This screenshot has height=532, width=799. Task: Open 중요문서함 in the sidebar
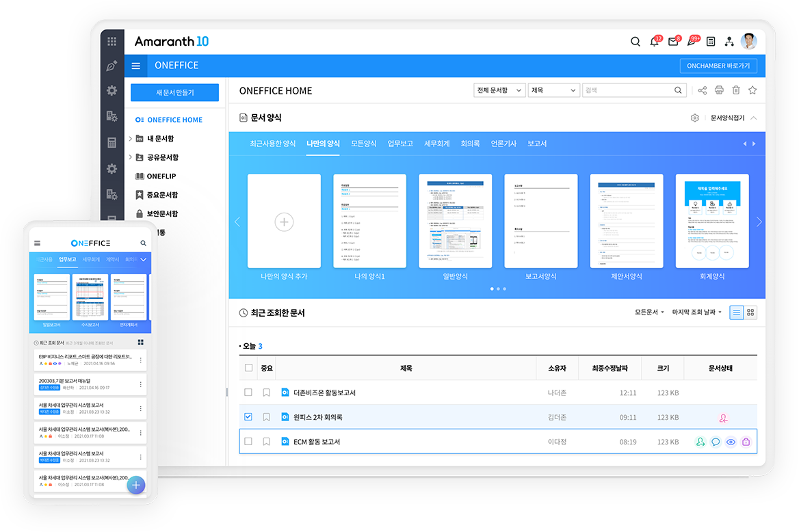pos(157,195)
